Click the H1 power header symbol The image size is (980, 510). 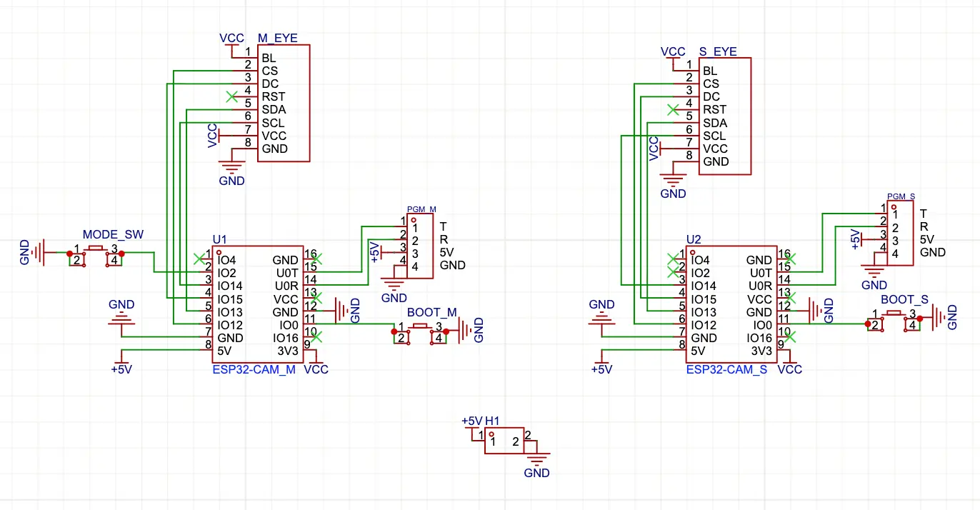[505, 441]
